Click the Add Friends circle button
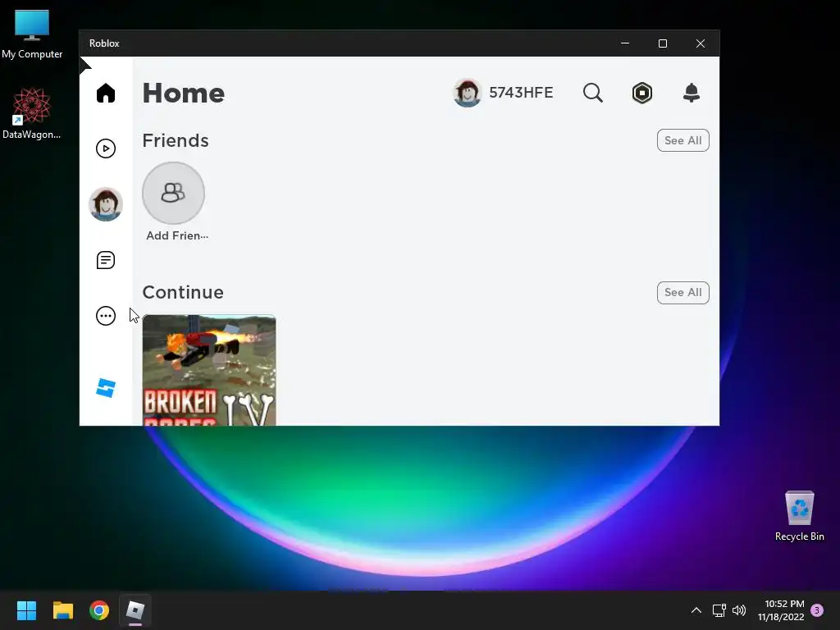The height and width of the screenshot is (630, 840). pos(174,193)
